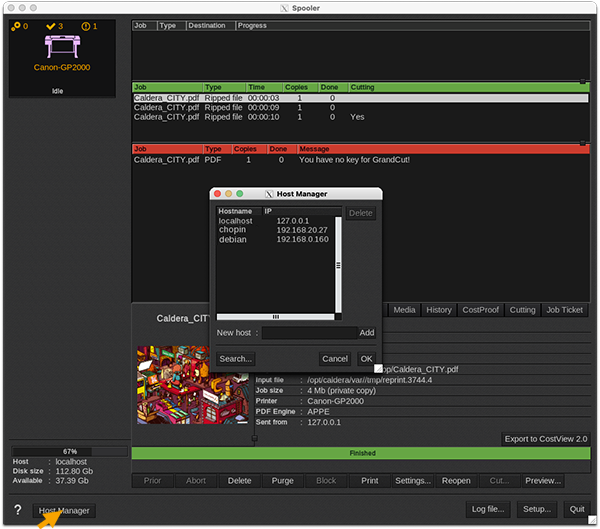Click the New host input field

click(x=308, y=333)
